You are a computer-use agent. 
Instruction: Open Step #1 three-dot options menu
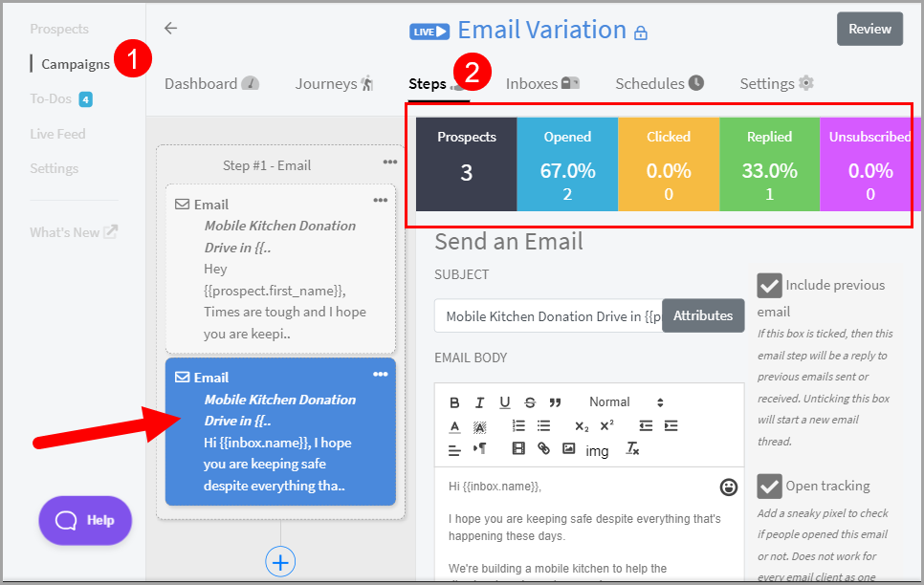(389, 162)
